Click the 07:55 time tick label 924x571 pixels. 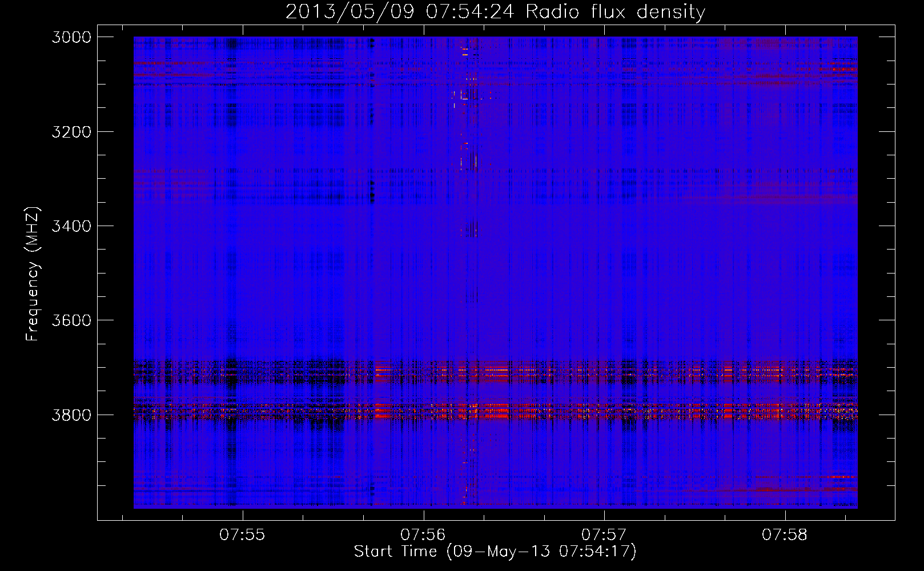[x=242, y=535]
